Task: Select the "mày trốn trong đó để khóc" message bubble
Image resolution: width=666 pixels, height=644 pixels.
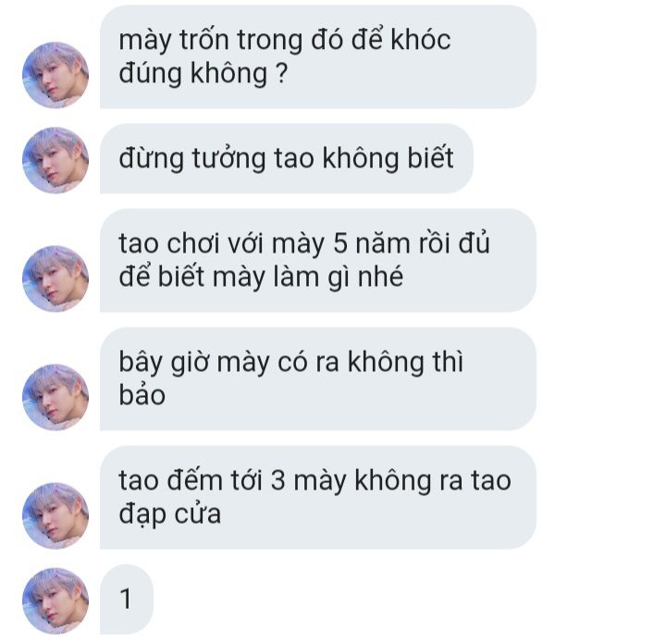Action: pos(317,57)
